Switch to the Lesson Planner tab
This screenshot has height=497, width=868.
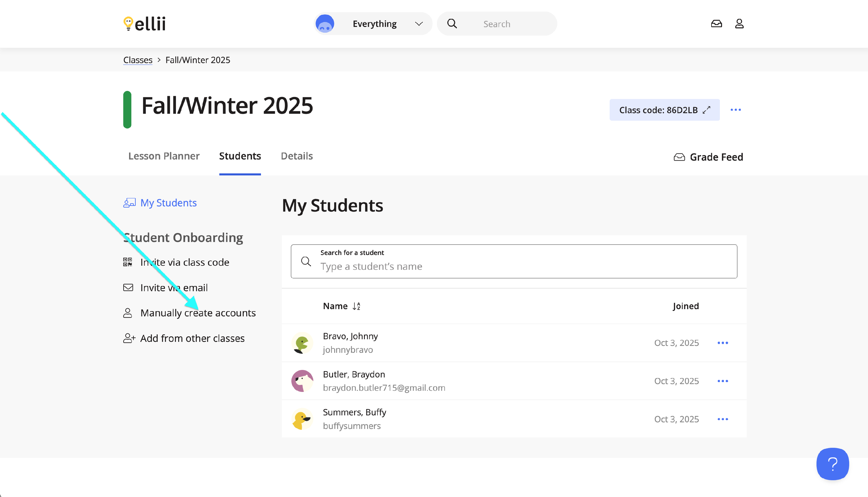[x=164, y=156]
